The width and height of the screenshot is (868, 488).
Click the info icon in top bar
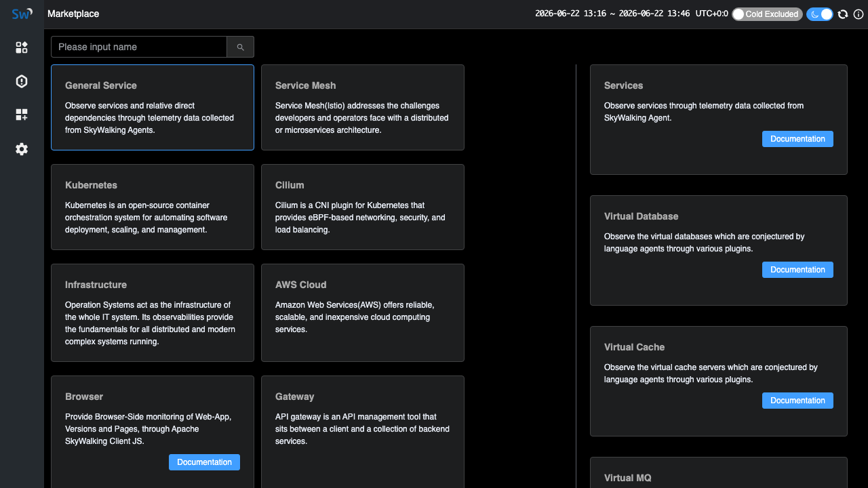[x=859, y=14]
